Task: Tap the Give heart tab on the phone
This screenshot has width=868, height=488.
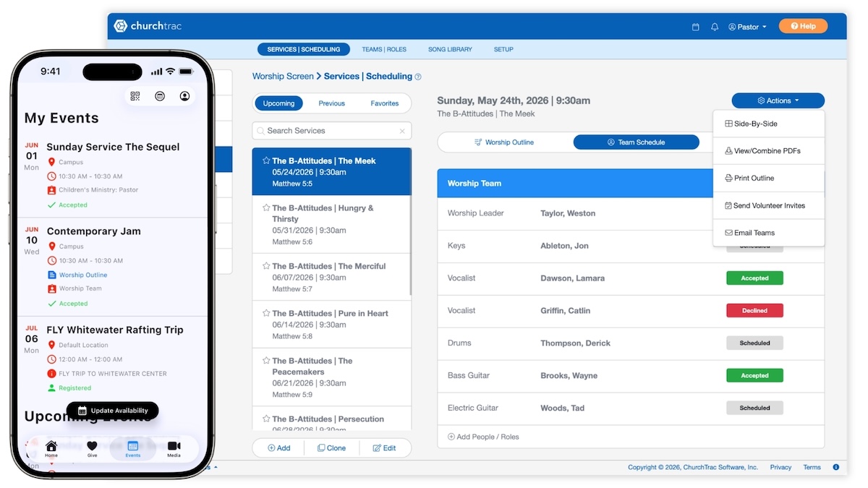Action: point(92,449)
